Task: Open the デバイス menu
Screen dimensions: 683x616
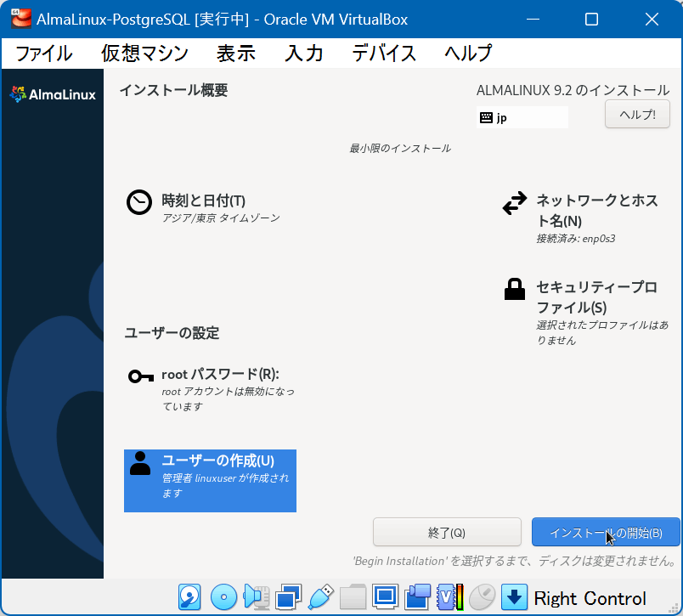Action: 384,54
